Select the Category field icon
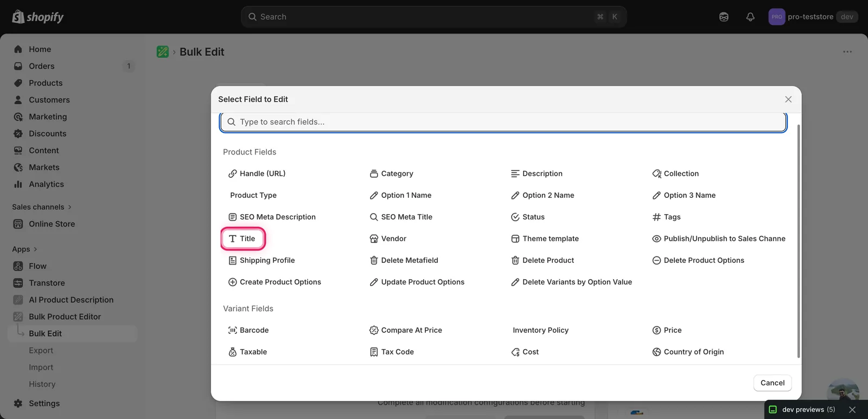Image resolution: width=868 pixels, height=419 pixels. 374,173
